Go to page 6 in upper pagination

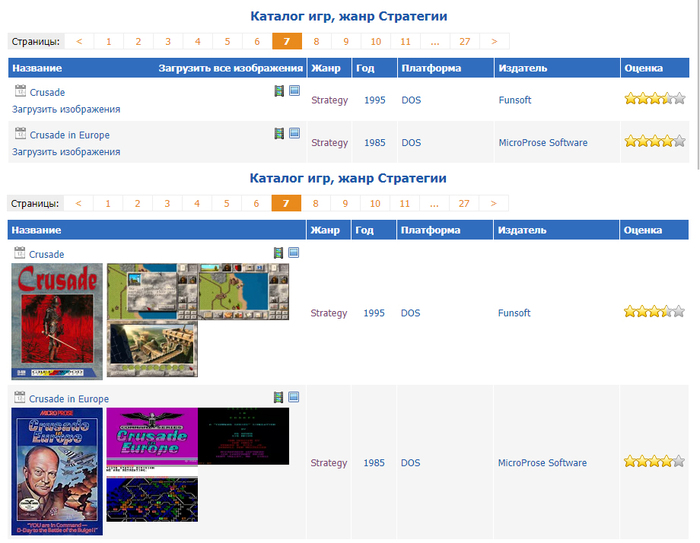pyautogui.click(x=257, y=42)
